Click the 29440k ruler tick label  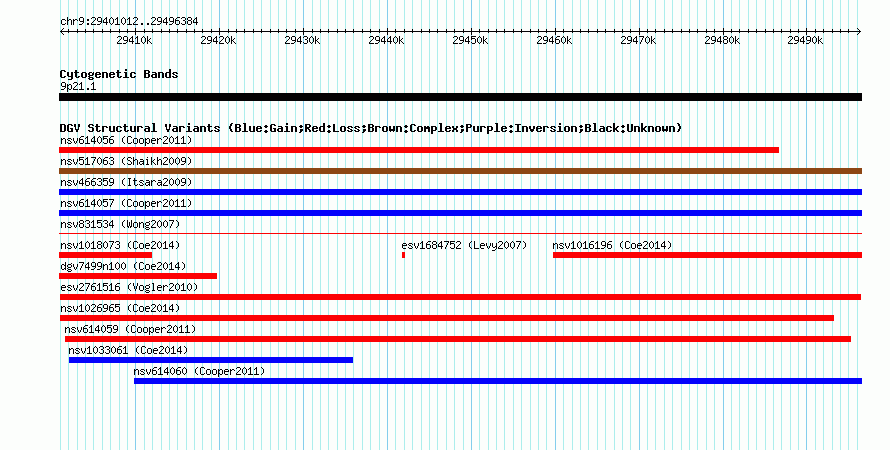tap(386, 40)
